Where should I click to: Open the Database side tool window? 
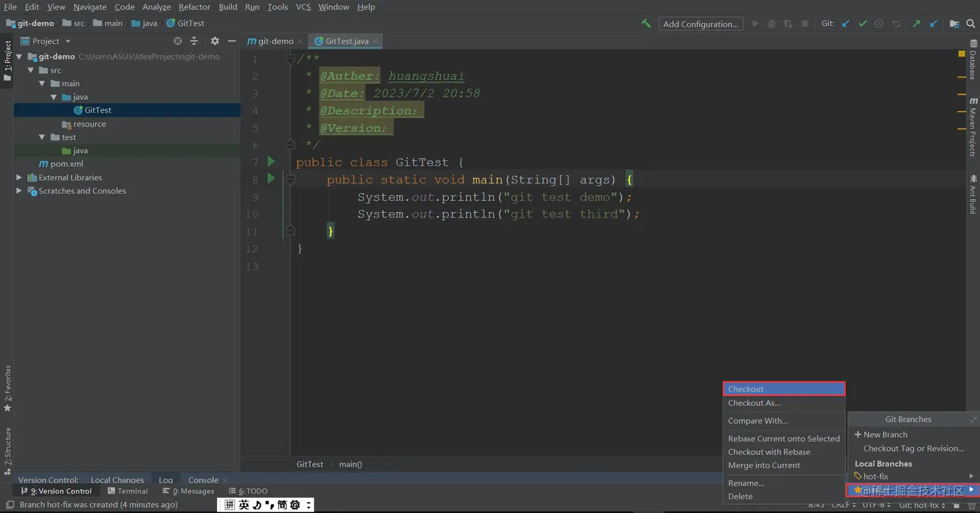[x=973, y=60]
